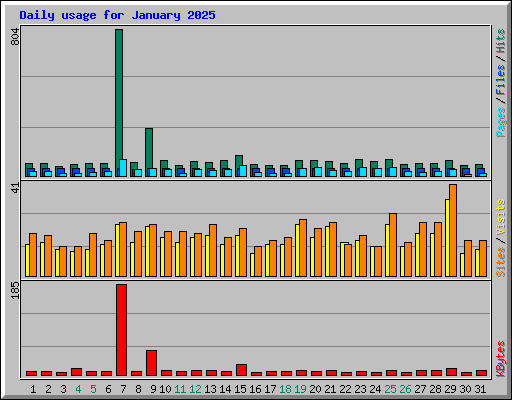This screenshot has height=400, width=512.
Task: Click day label 15 on the x-axis
Action: (x=240, y=389)
